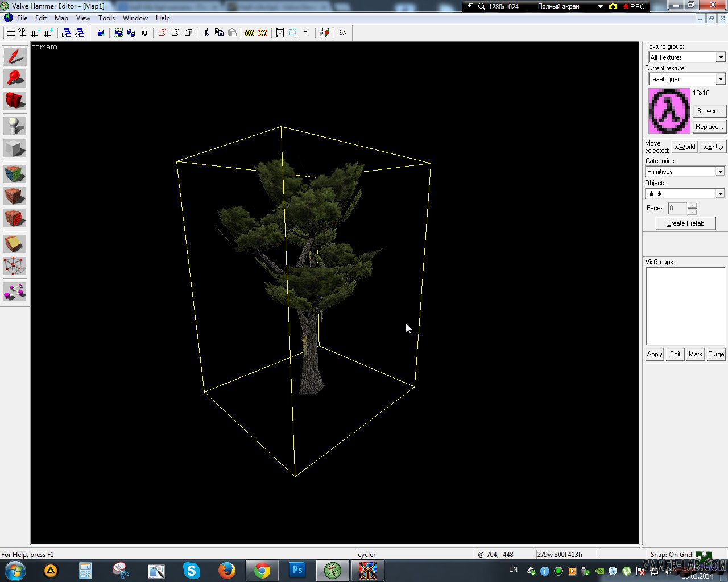Image resolution: width=728 pixels, height=582 pixels.
Task: Toggle the 2D grid display
Action: point(10,33)
